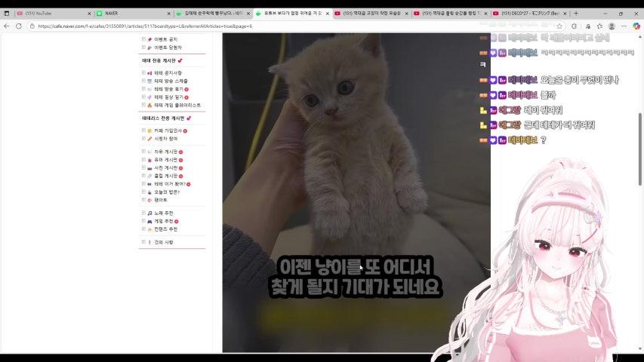Screen dimensions: 644x362
Task: Open the 건의 사항 board
Action: click(164, 243)
